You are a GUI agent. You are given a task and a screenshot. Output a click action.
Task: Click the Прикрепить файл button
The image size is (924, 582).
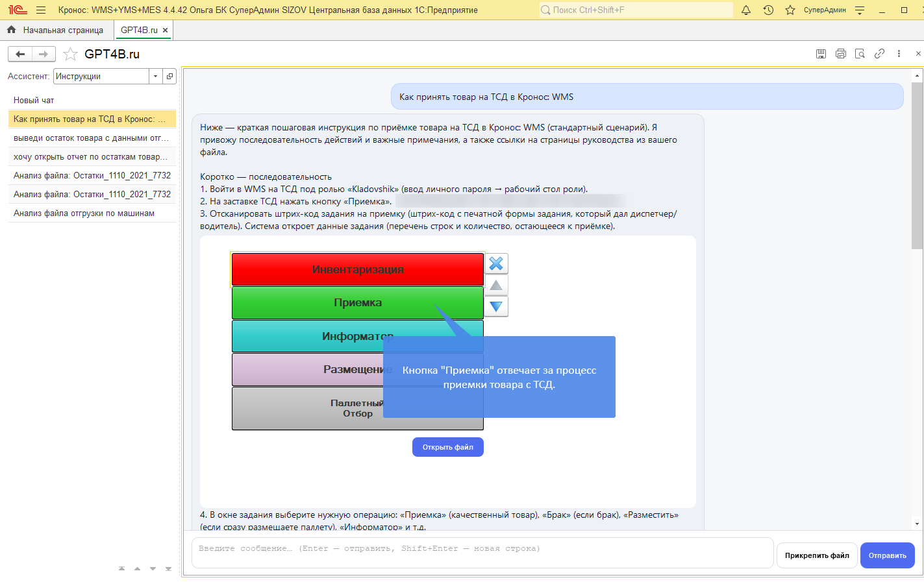(x=816, y=555)
